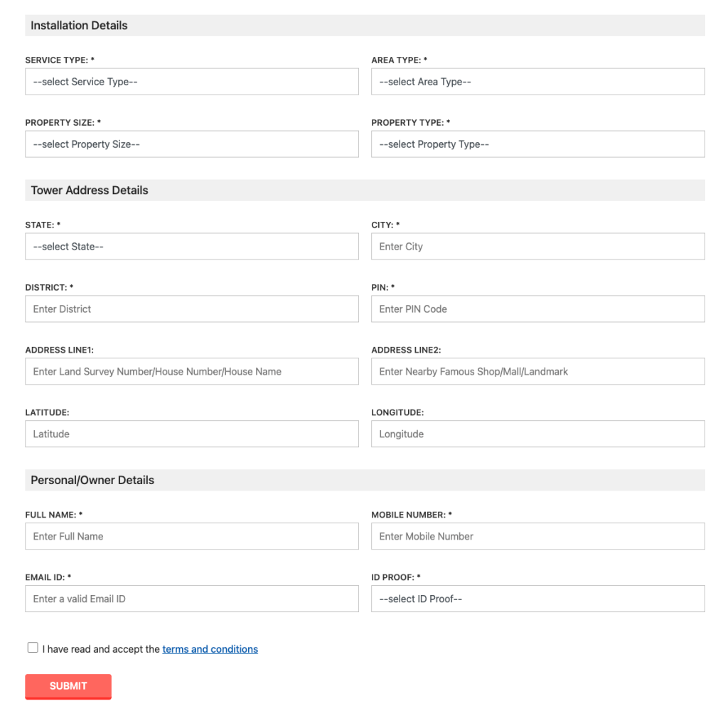Focus the District text field
This screenshot has width=723, height=728.
click(191, 309)
